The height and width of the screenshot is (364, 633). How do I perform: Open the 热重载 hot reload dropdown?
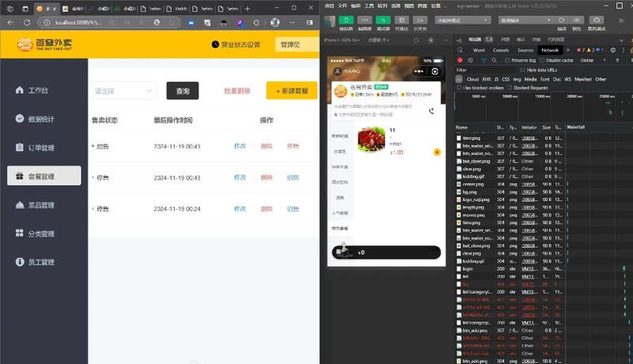pyautogui.click(x=379, y=40)
